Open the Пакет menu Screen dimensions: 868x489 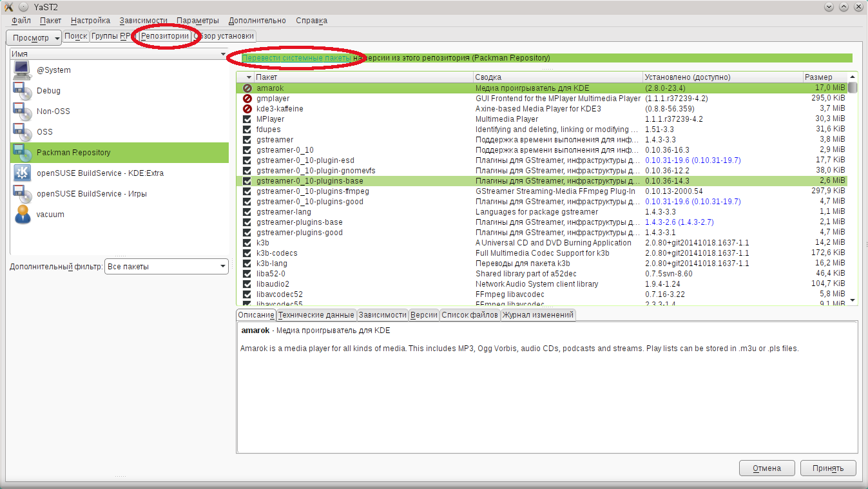click(50, 21)
